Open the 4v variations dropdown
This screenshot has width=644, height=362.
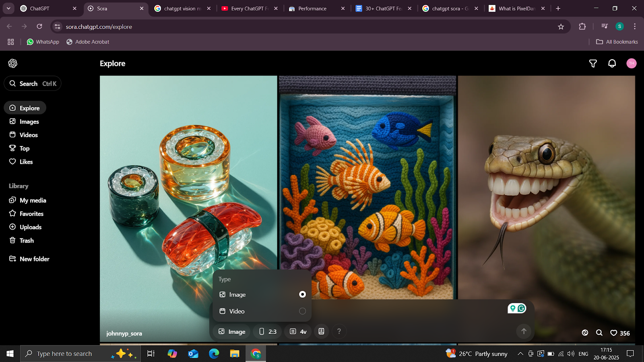coord(298,331)
